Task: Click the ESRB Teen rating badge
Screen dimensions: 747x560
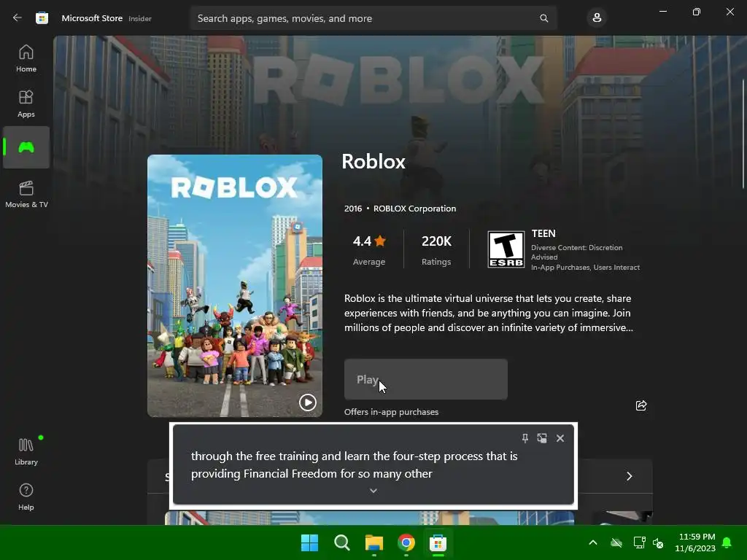Action: point(506,249)
